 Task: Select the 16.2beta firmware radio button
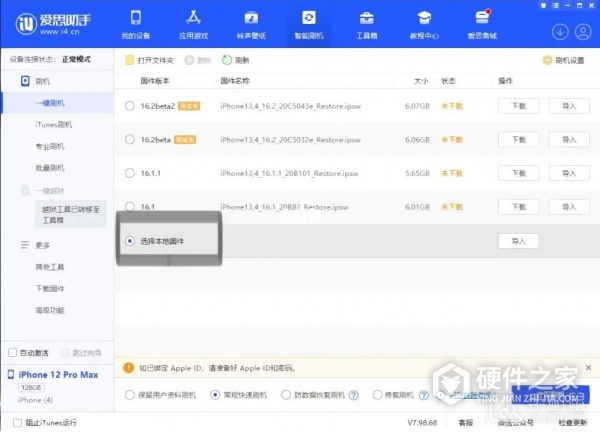[130, 140]
